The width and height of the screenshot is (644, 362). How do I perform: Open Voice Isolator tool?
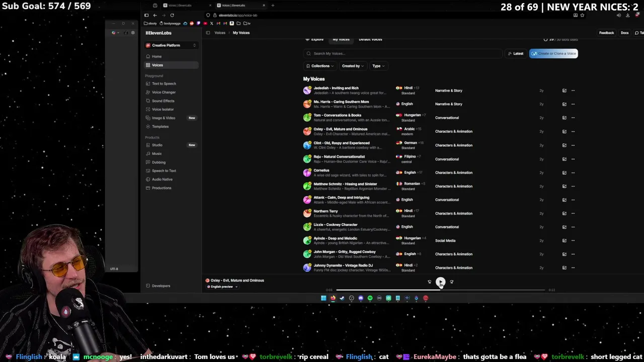(x=163, y=109)
